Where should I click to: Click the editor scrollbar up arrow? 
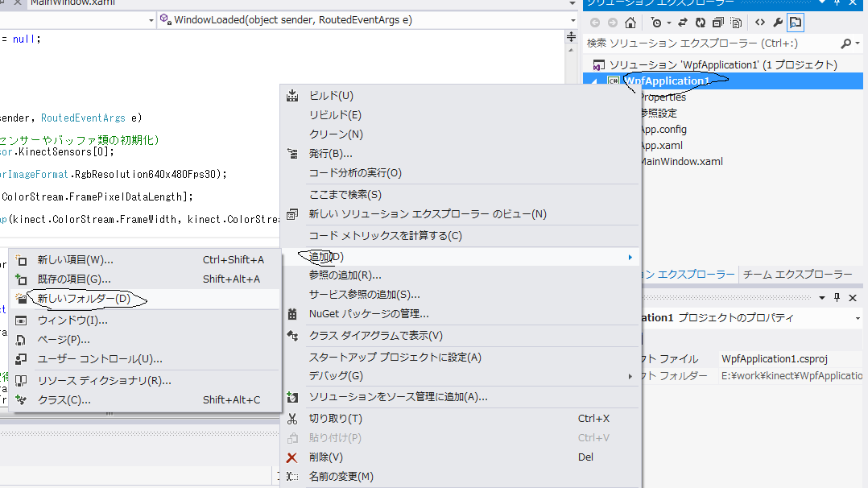(571, 50)
